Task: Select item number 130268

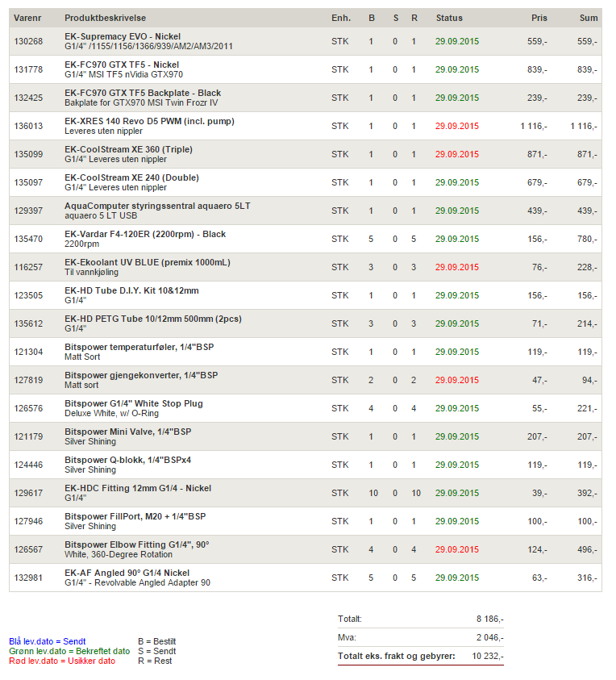Action: pyautogui.click(x=28, y=42)
